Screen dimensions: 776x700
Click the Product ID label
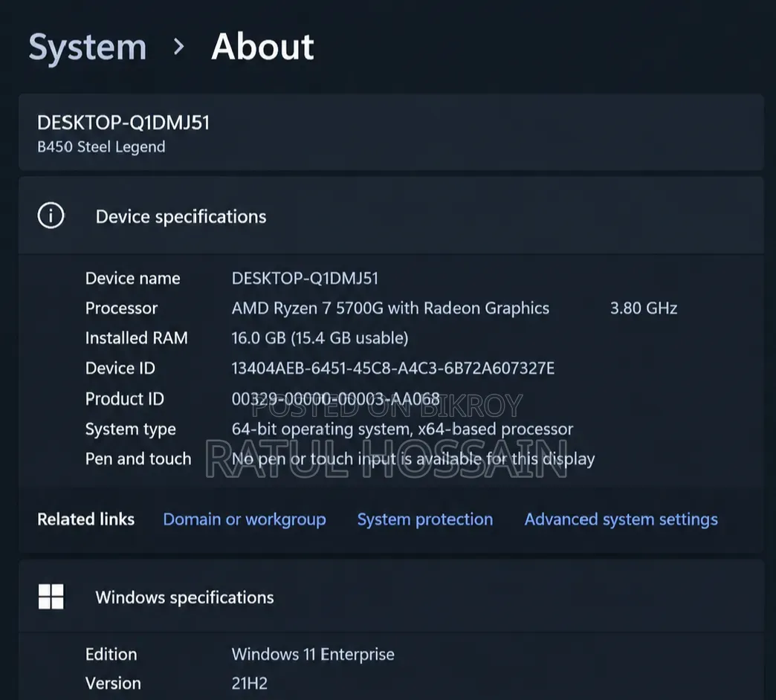(125, 399)
